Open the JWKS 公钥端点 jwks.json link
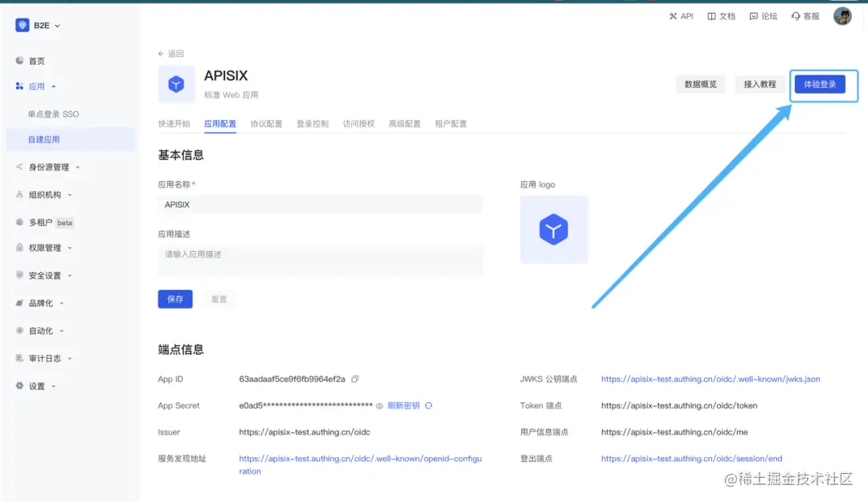Screen dimensions: 868x502 point(710,379)
